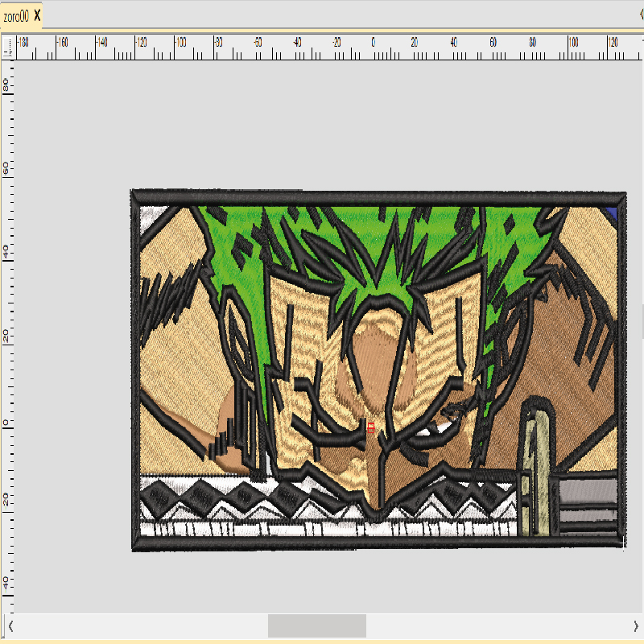Viewport: 644px width, 644px height.
Task: Click the right arrow of horizontal scrollbar
Action: click(636, 626)
